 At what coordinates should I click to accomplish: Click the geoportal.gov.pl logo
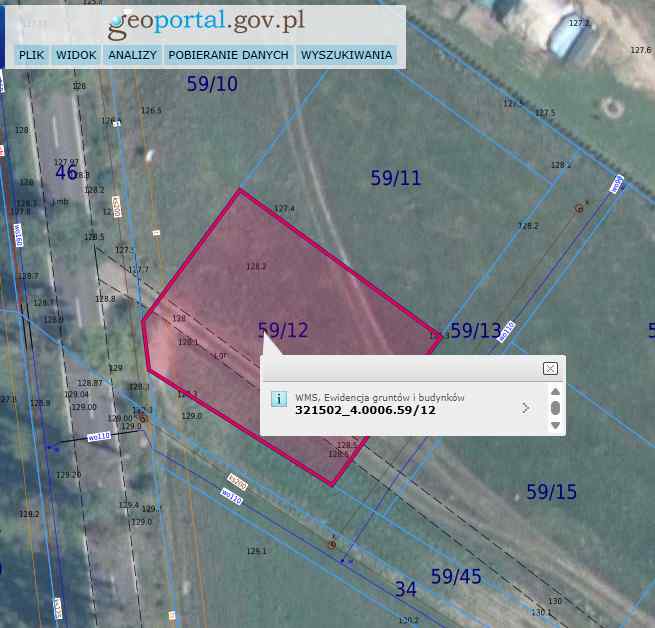[x=206, y=22]
